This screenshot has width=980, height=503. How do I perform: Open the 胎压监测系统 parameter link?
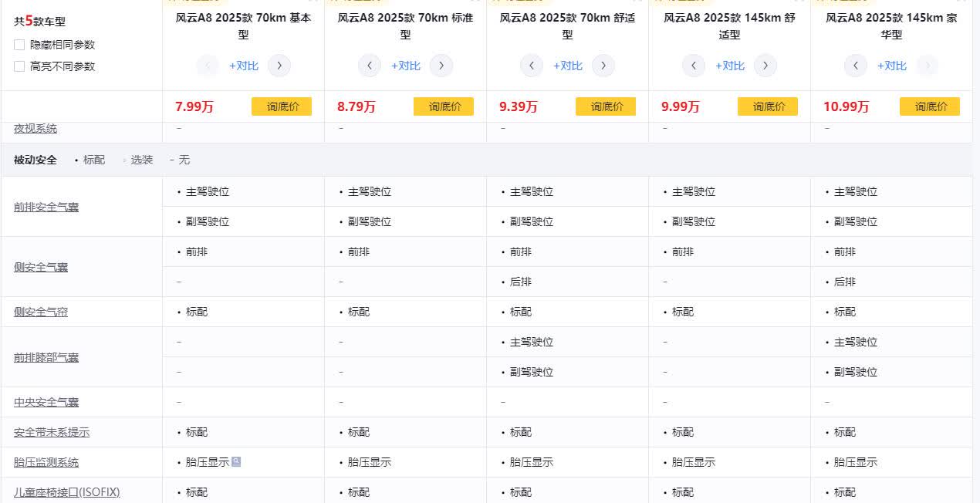[x=46, y=462]
